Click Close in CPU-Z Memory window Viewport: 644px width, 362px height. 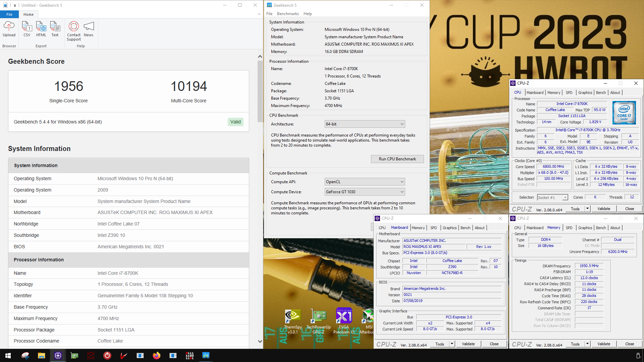(x=630, y=344)
